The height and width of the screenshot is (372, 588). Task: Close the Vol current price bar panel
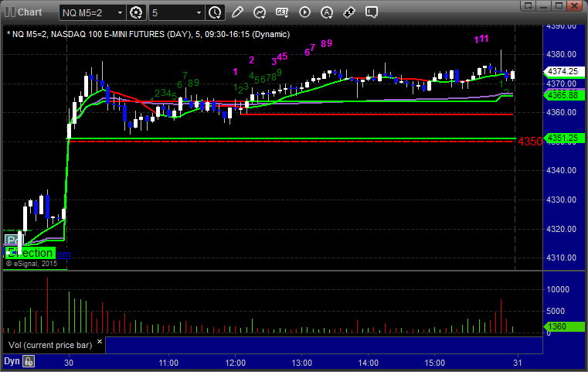click(100, 342)
